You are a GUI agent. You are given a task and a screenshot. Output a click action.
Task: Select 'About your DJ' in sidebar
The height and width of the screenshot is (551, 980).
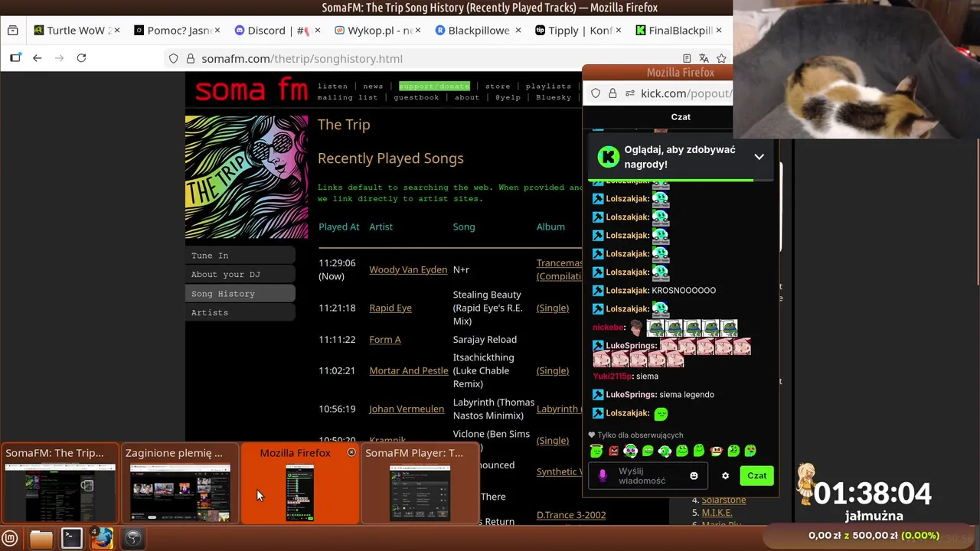tap(240, 274)
